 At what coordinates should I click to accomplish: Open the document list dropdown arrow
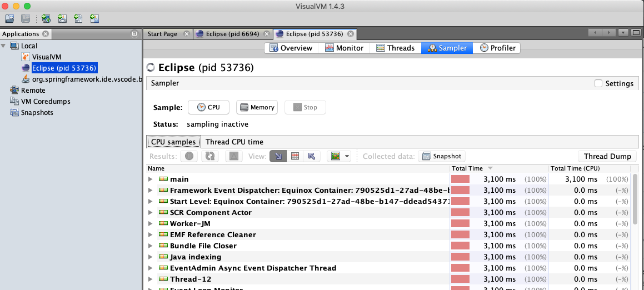click(x=623, y=32)
